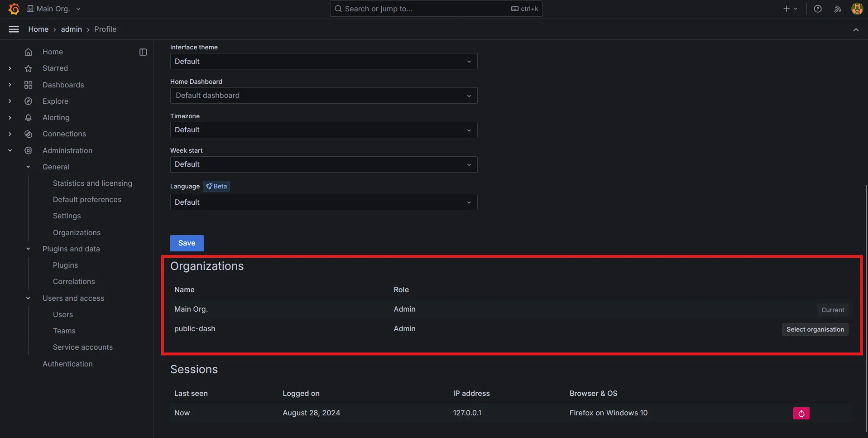868x438 pixels.
Task: Switch to the Teams section
Action: point(64,331)
